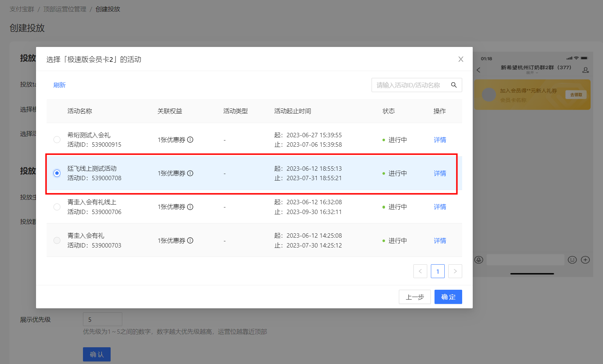Click info icon for 廷飞线上测试活动 coupon
603x364 pixels.
[190, 173]
